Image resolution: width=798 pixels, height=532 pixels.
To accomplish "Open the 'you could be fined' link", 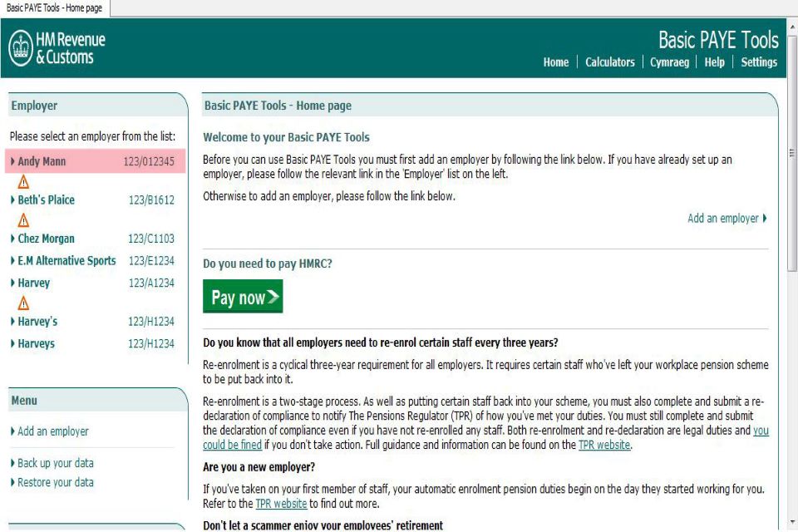I will click(x=233, y=445).
